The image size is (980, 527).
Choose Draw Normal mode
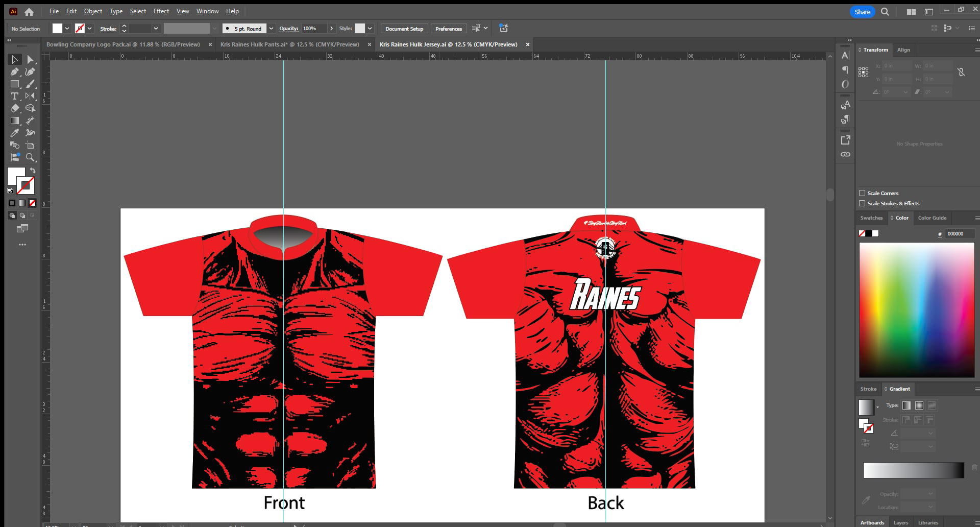12,215
